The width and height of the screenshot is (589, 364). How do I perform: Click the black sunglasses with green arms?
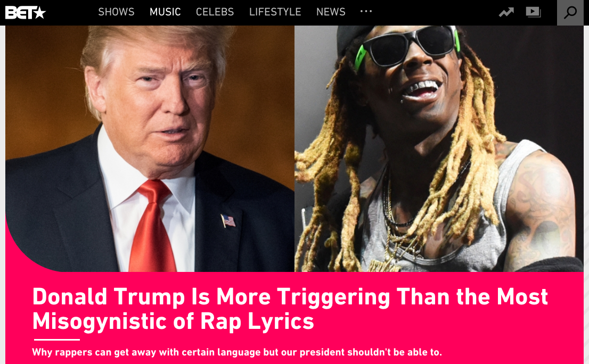407,46
